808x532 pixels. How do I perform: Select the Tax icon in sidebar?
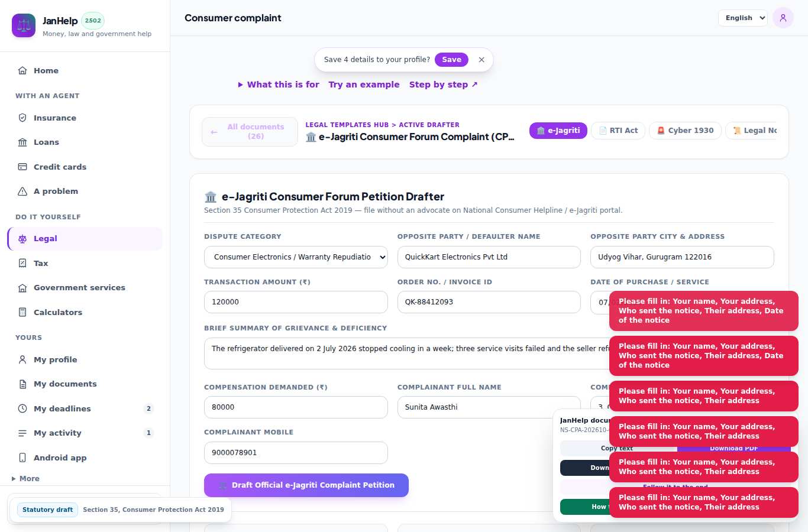pyautogui.click(x=22, y=263)
